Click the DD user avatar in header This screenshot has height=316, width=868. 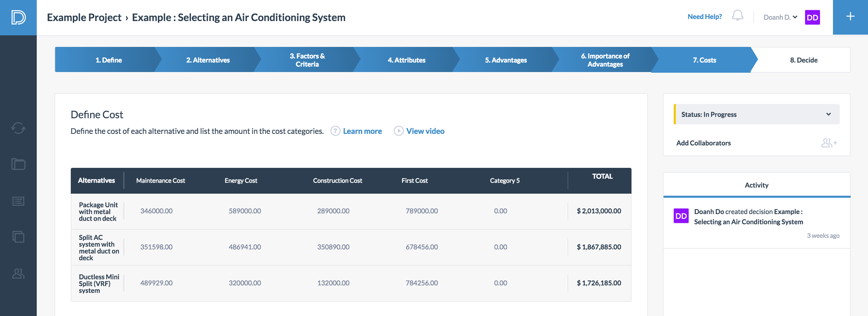[812, 17]
